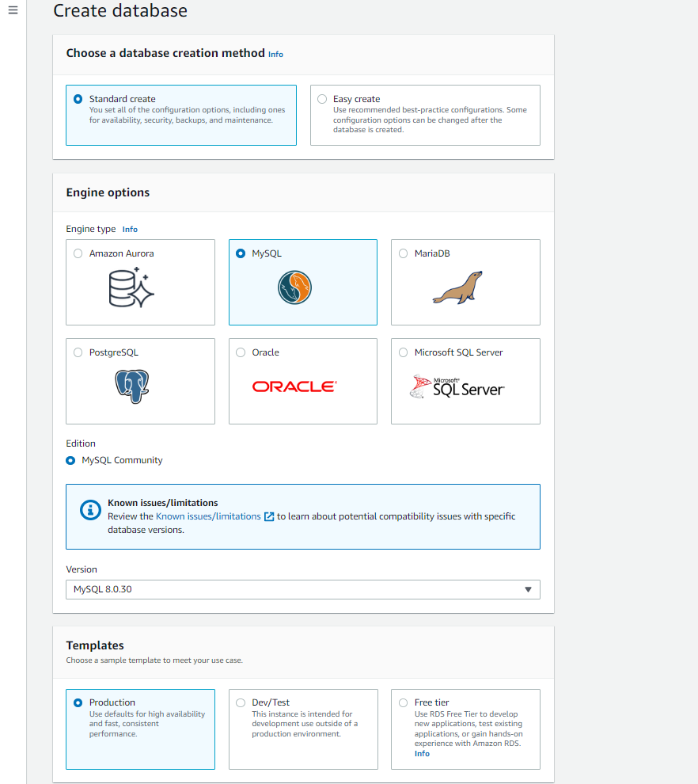Click the Version label
Image resolution: width=698 pixels, height=784 pixels.
point(82,569)
